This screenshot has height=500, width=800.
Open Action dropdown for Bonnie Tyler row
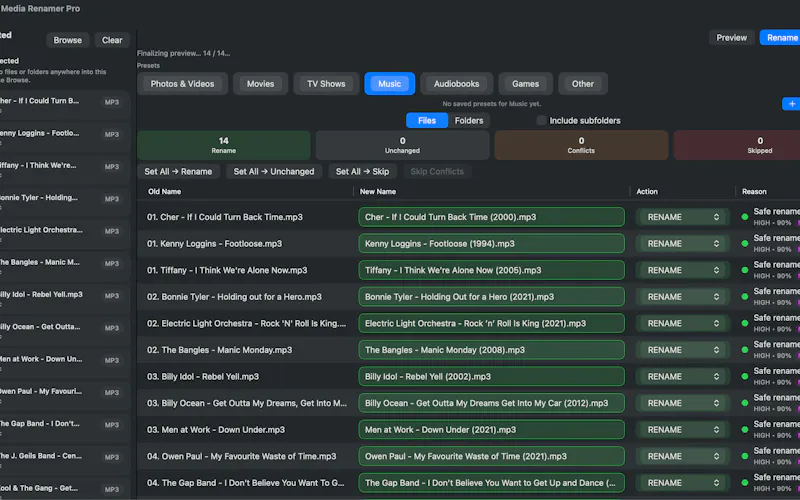(x=682, y=296)
